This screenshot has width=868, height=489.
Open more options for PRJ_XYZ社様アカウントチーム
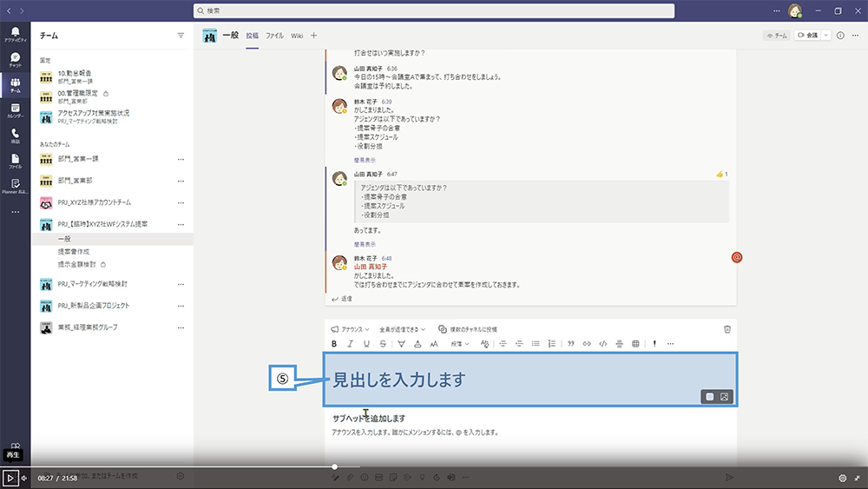click(181, 202)
